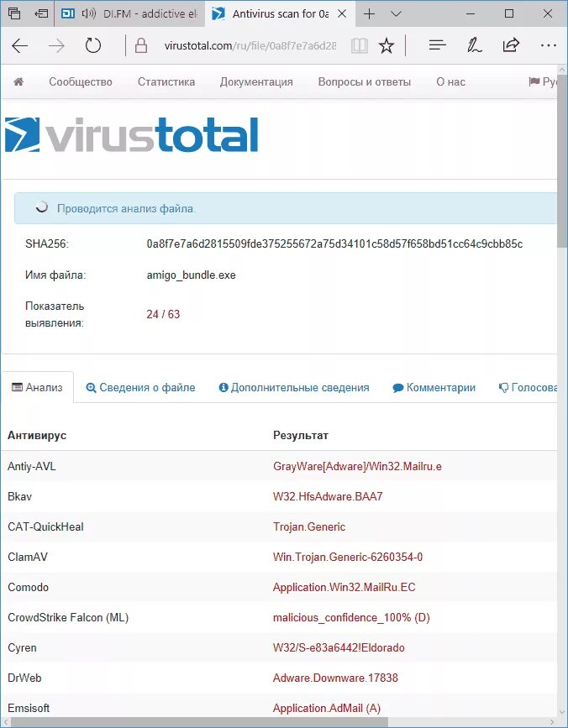This screenshot has width=568, height=728.
Task: Open a new browser tab
Action: 369,14
